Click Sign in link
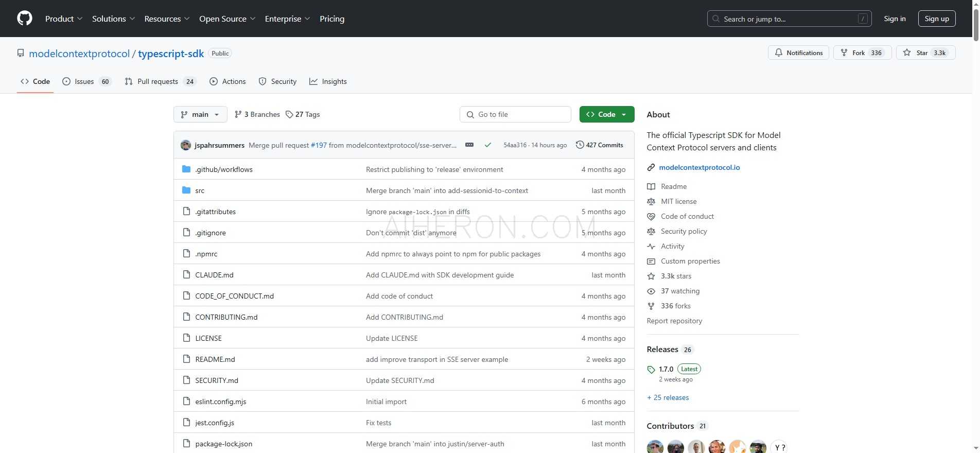 [895, 19]
